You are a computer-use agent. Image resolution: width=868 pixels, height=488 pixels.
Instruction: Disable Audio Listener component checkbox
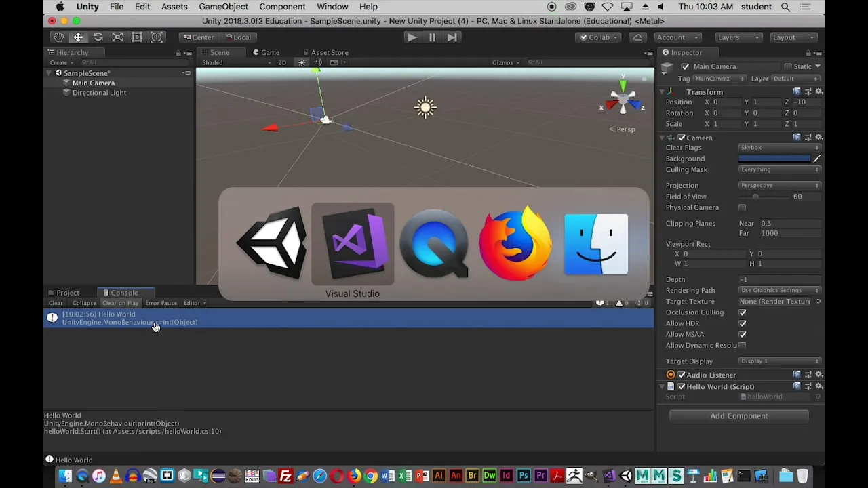(x=682, y=375)
